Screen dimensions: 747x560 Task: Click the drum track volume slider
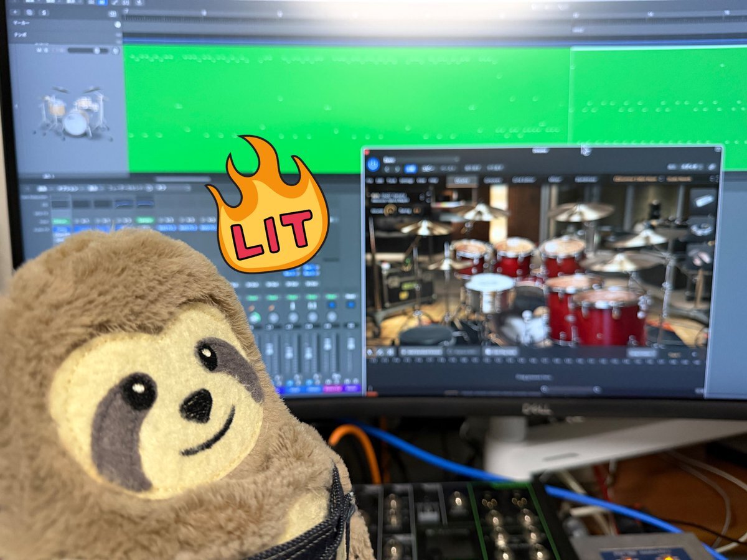93,50
